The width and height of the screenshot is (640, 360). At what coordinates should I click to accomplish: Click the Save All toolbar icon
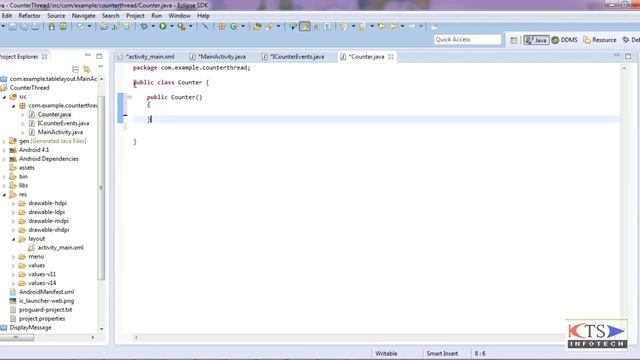(x=24, y=27)
